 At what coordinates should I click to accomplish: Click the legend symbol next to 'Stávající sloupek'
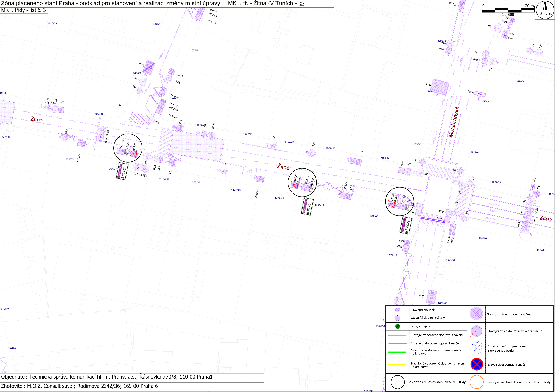(398, 310)
